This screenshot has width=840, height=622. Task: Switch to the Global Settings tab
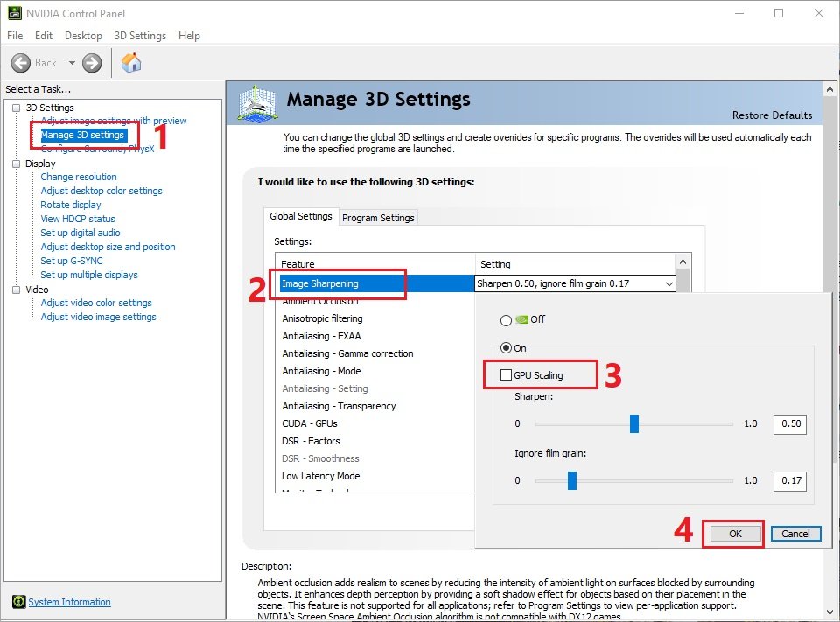tap(300, 216)
